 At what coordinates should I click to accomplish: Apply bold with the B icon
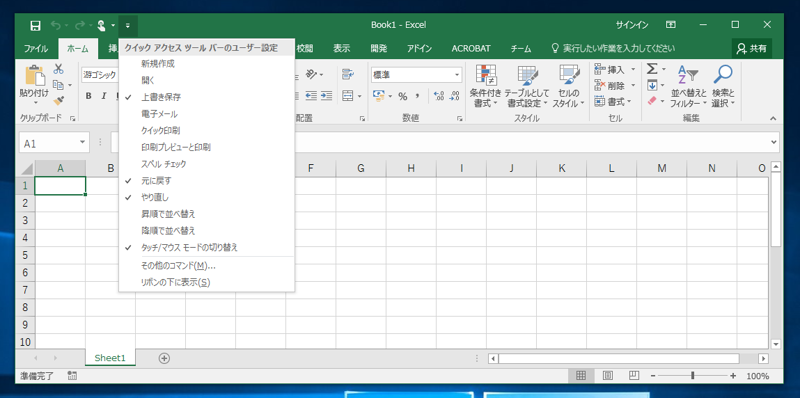pyautogui.click(x=88, y=96)
